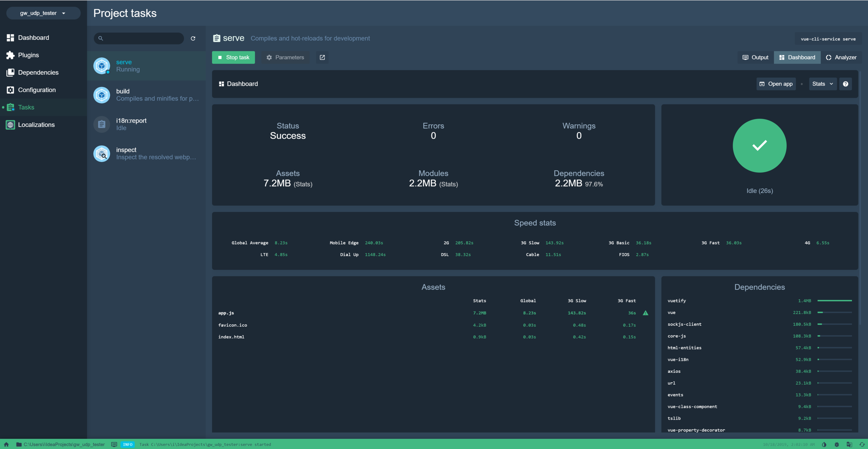Click the translate icon in status bar

point(849,444)
